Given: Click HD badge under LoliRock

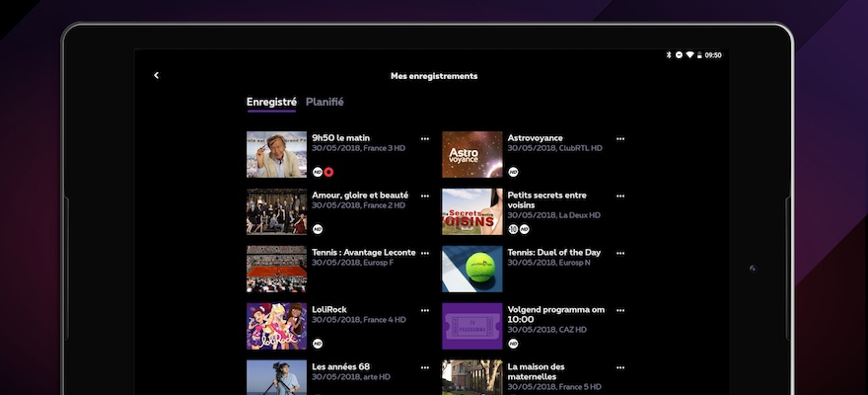Looking at the screenshot, I should point(318,344).
